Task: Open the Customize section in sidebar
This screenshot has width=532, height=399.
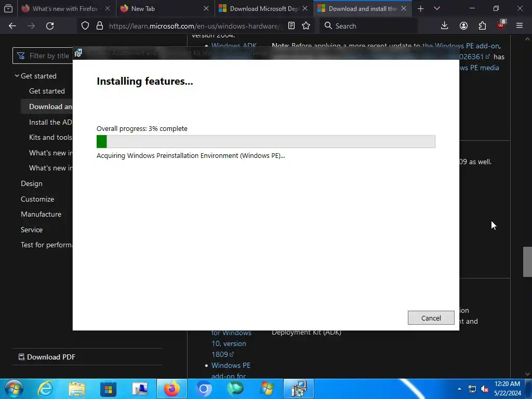Action: point(37,199)
